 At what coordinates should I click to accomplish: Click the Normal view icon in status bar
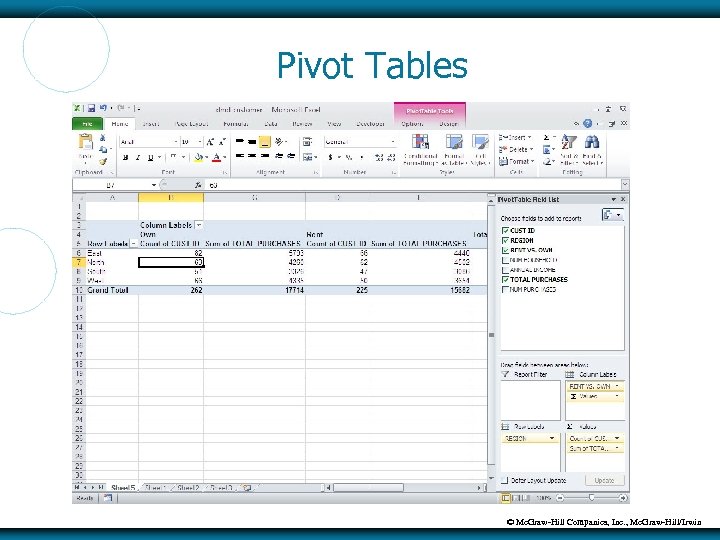(505, 498)
